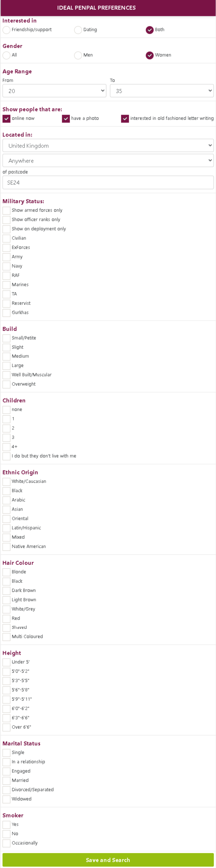Click the Save and Search button
This screenshot has width=216, height=868.
coord(108,860)
